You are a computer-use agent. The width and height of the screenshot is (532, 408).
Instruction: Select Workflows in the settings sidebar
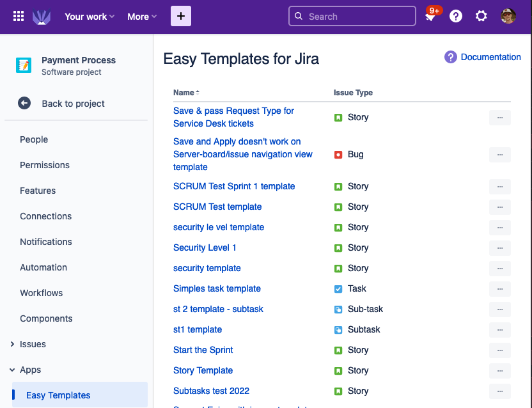click(x=42, y=293)
